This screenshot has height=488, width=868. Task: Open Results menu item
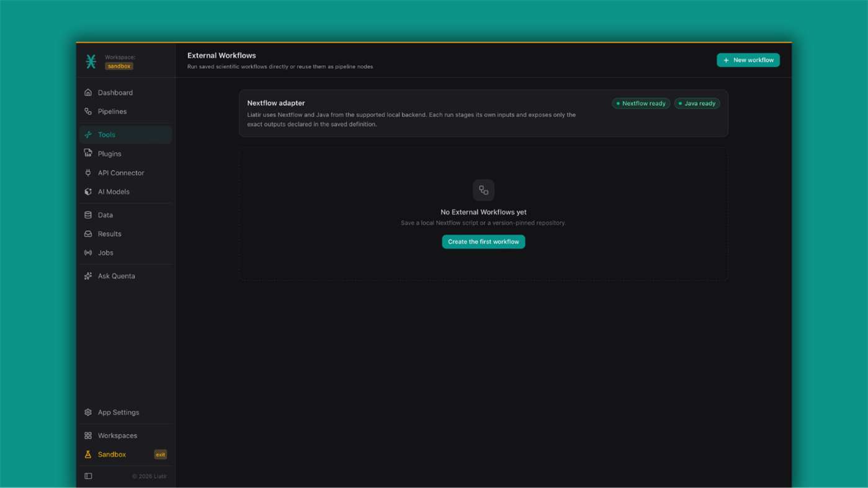125,234
